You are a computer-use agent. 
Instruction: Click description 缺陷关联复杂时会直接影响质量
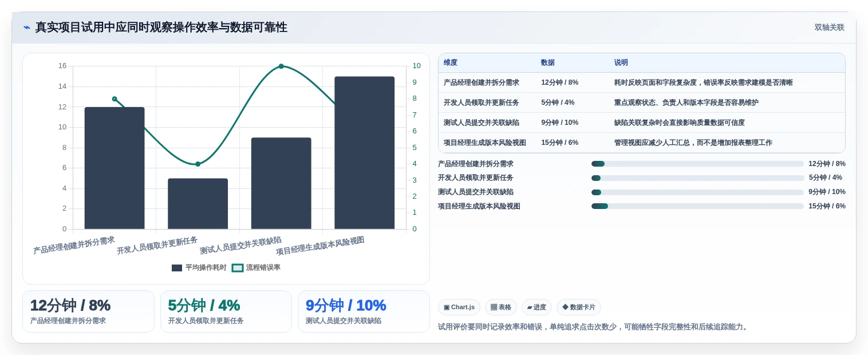click(x=680, y=123)
